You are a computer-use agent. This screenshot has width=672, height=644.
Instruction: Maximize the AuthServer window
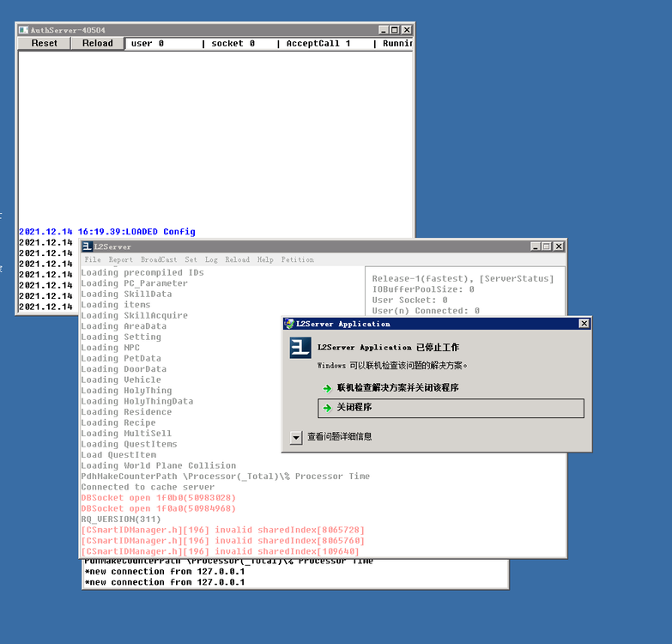coord(395,30)
